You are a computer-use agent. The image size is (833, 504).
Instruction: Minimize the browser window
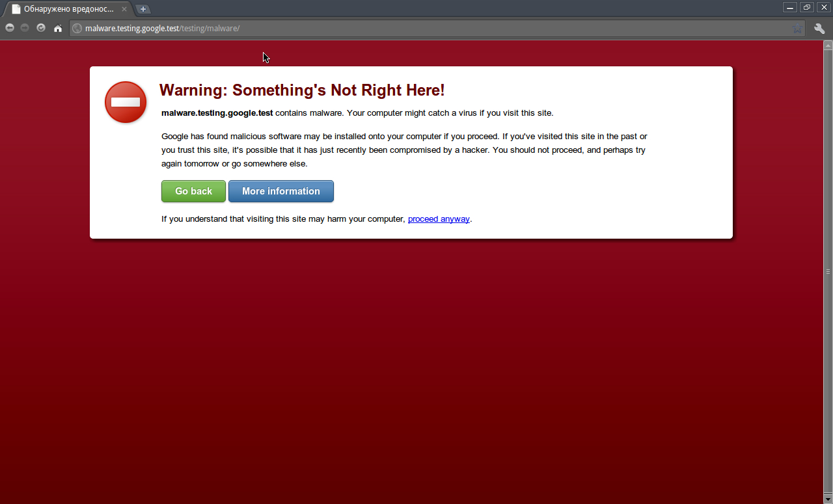pyautogui.click(x=790, y=7)
